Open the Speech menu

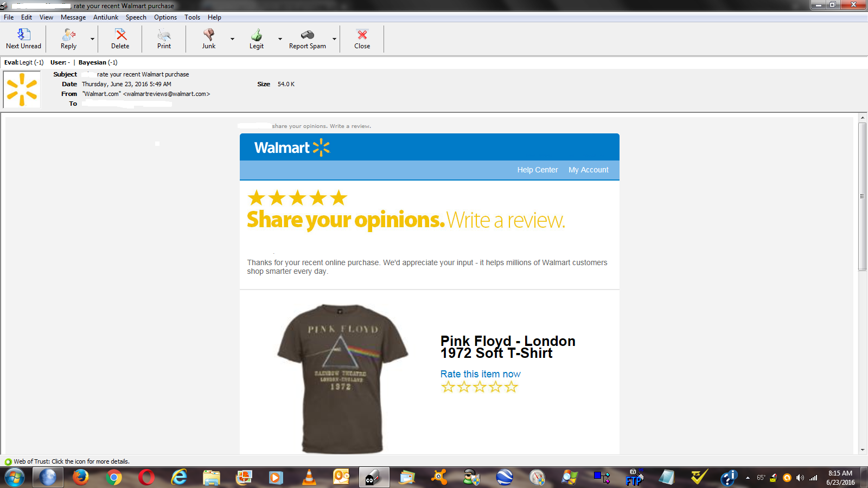click(136, 17)
